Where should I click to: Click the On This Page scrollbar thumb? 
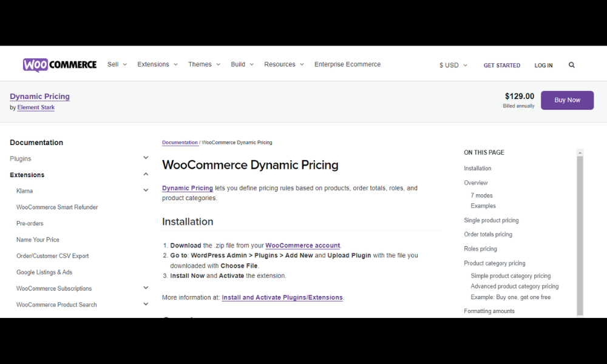[x=580, y=235]
